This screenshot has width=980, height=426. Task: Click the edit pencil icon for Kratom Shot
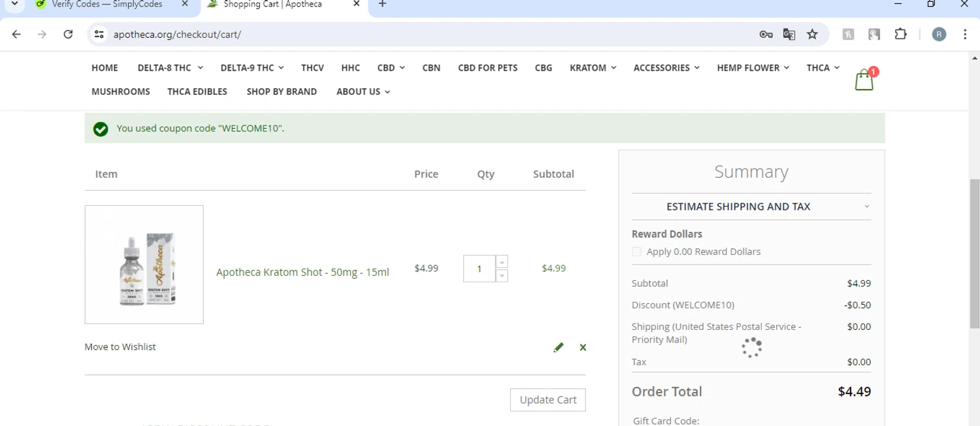pos(558,348)
